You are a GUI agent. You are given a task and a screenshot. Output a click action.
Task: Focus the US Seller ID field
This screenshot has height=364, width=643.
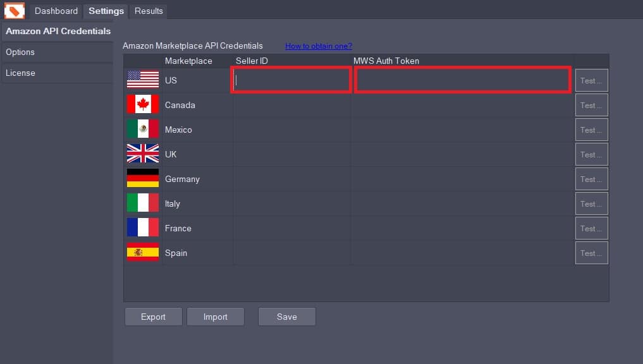tap(291, 80)
